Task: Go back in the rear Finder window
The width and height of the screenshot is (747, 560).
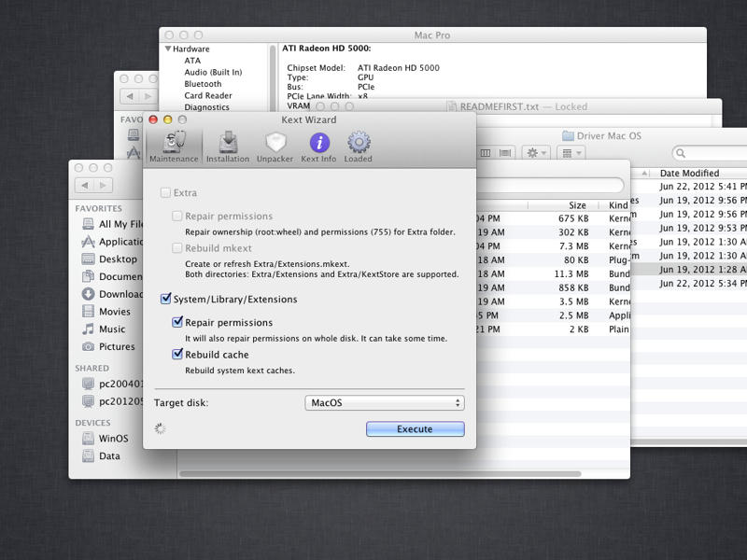Action: pyautogui.click(x=130, y=96)
